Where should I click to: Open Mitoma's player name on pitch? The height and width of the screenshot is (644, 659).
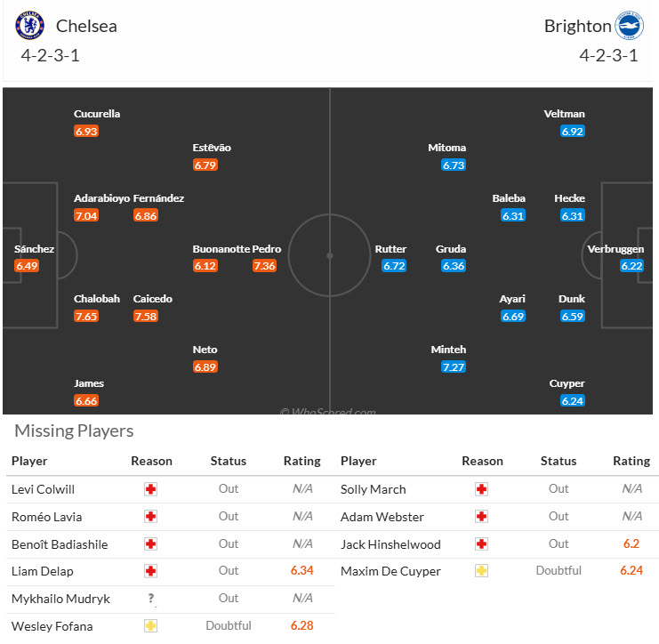tap(446, 148)
